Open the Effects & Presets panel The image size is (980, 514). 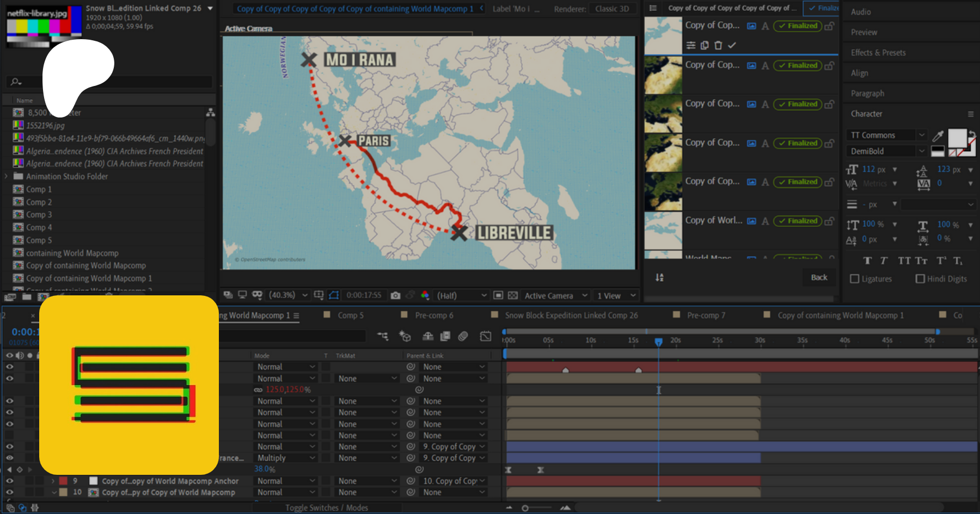click(x=878, y=53)
